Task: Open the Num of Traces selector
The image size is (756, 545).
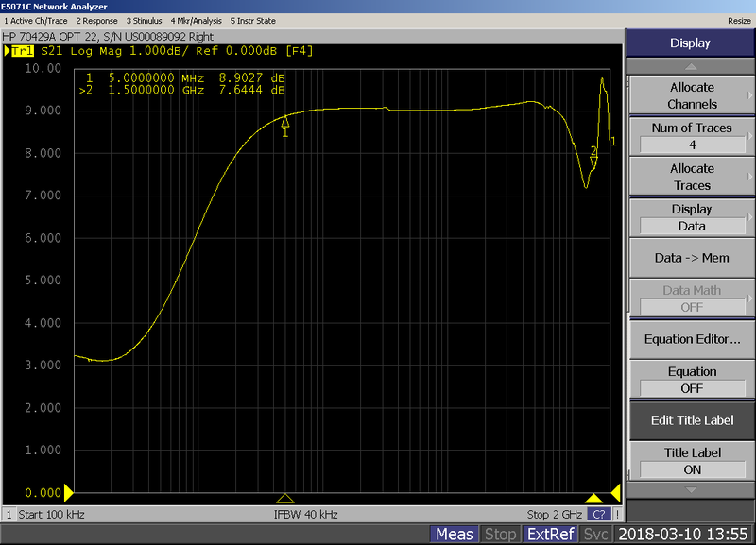Action: point(692,136)
